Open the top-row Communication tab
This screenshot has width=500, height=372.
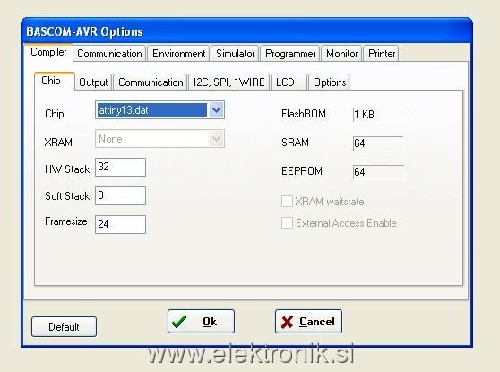pos(110,54)
